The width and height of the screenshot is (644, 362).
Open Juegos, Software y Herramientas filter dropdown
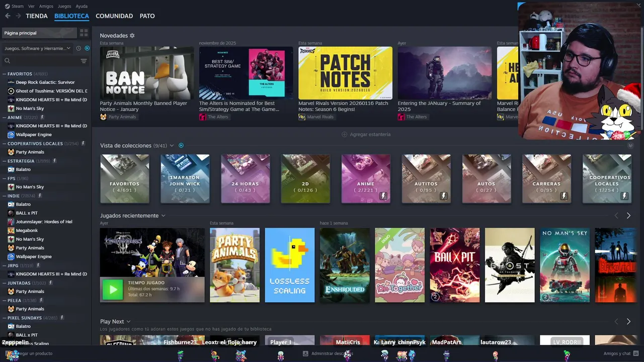pos(38,48)
